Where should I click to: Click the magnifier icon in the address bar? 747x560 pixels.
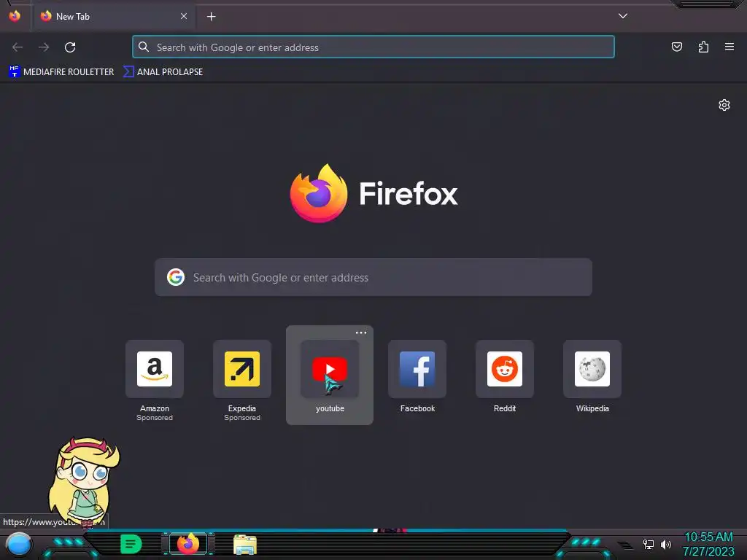click(x=144, y=47)
